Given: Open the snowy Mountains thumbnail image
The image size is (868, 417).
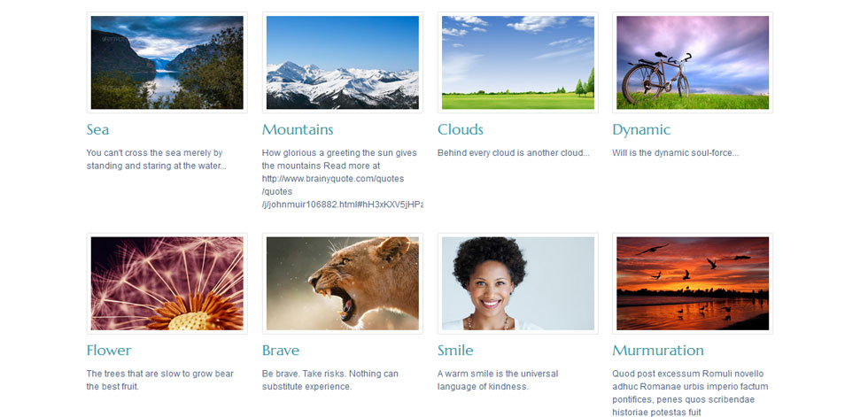Looking at the screenshot, I should pyautogui.click(x=342, y=63).
